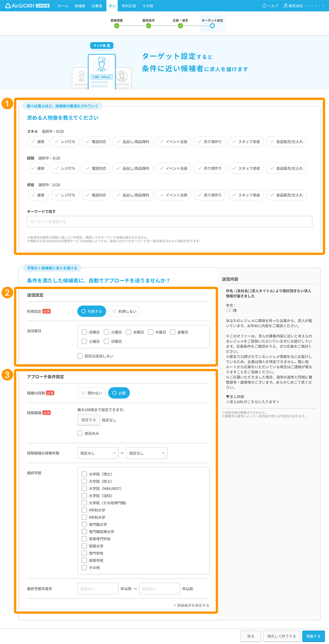Check the 直近のみ checkbox
This screenshot has height=644, width=329.
click(x=80, y=433)
